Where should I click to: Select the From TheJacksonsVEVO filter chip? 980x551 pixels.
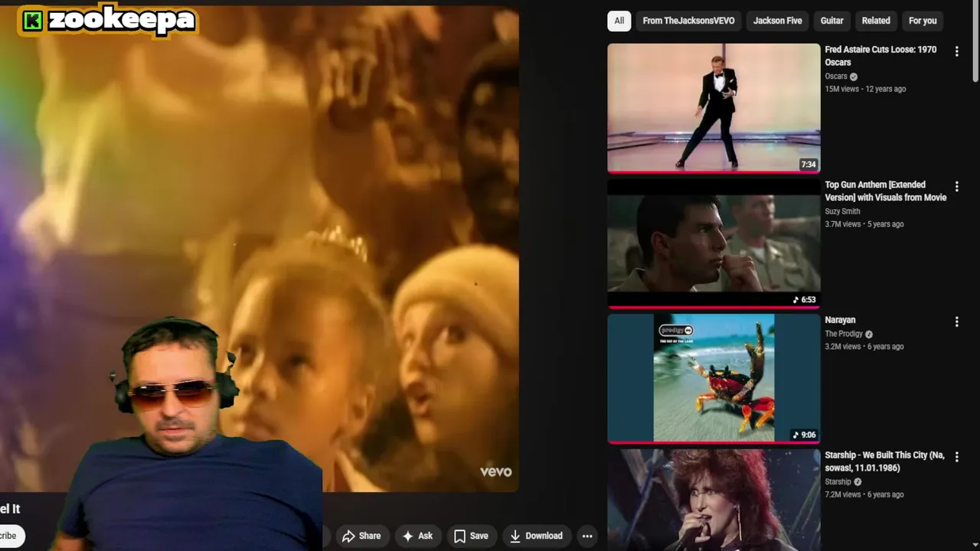[688, 21]
